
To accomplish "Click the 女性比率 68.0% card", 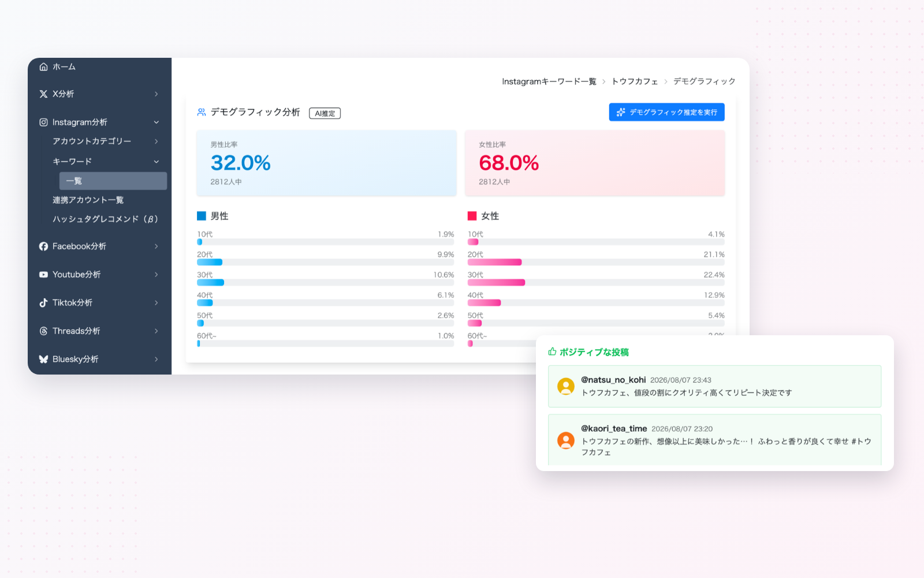I will (x=595, y=163).
